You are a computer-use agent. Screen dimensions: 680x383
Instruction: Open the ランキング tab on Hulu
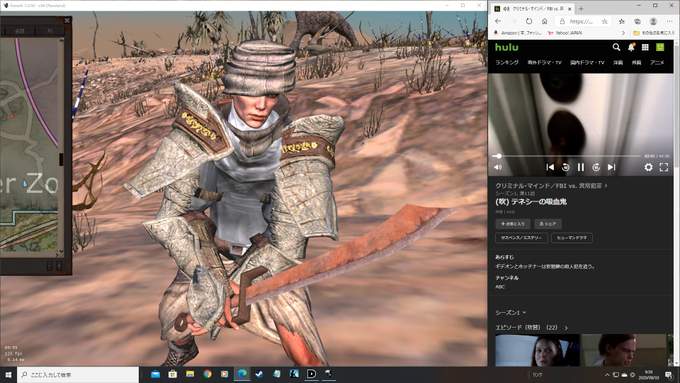[507, 62]
